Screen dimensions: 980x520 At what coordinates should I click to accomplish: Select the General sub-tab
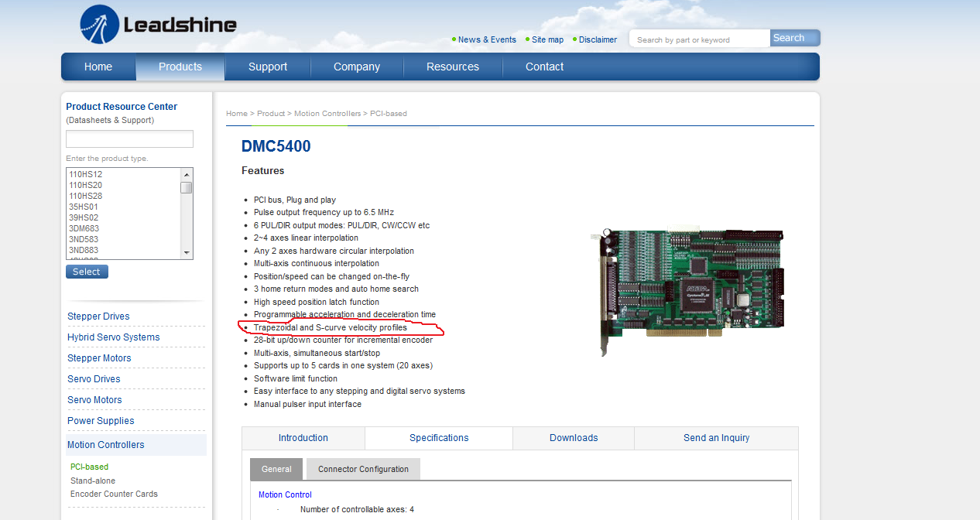(x=276, y=469)
